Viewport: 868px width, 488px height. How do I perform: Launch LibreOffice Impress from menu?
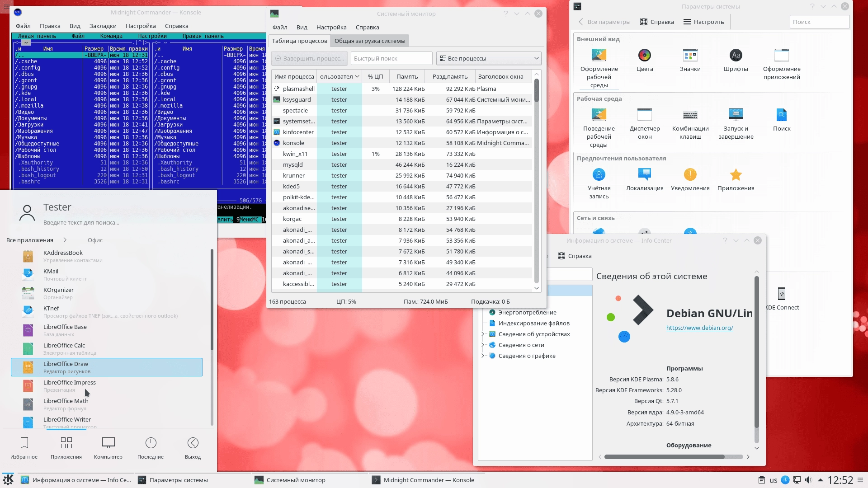pos(107,386)
